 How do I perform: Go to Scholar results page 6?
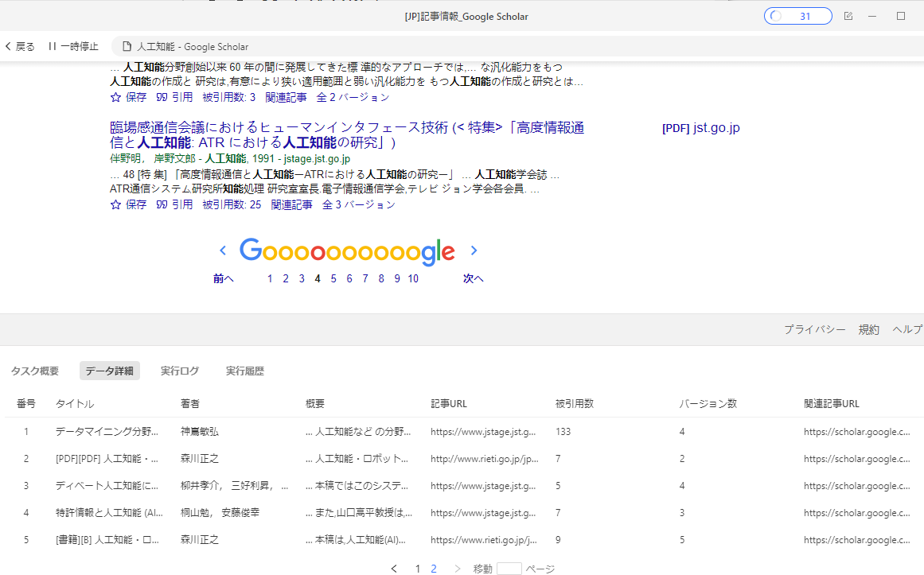pos(349,278)
